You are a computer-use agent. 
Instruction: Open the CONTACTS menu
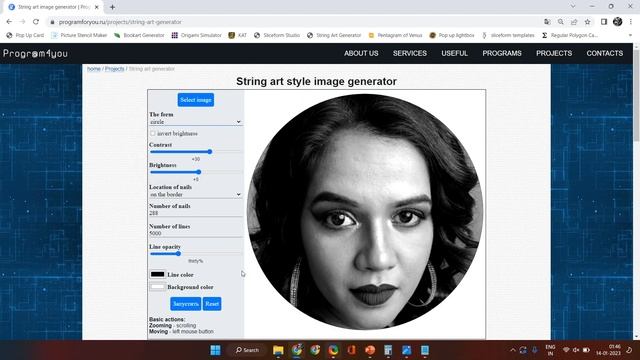point(604,53)
